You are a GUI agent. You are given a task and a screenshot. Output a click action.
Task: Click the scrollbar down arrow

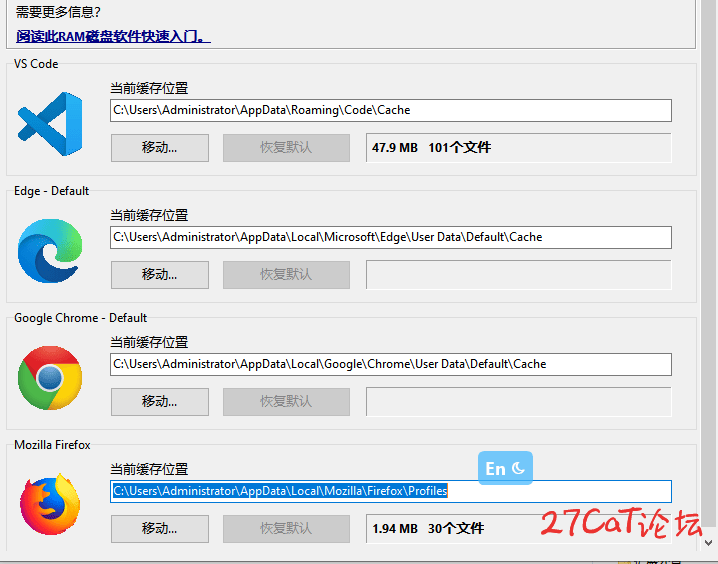click(x=708, y=543)
